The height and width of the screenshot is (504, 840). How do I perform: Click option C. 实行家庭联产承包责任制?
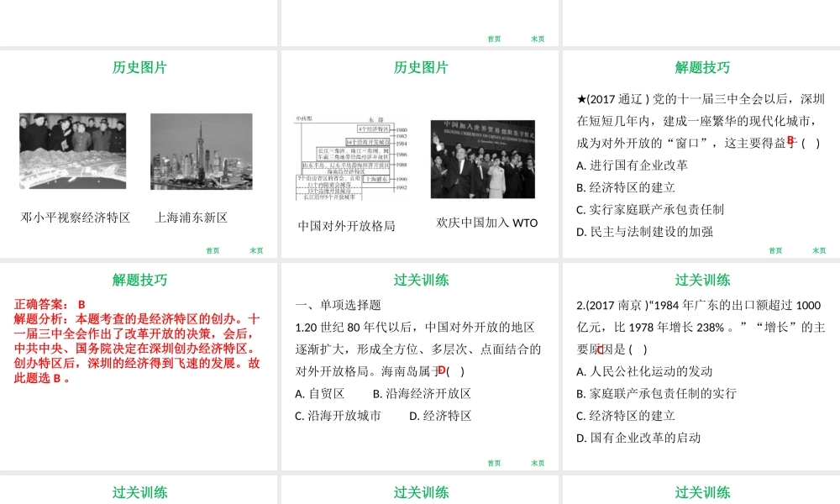pos(650,209)
